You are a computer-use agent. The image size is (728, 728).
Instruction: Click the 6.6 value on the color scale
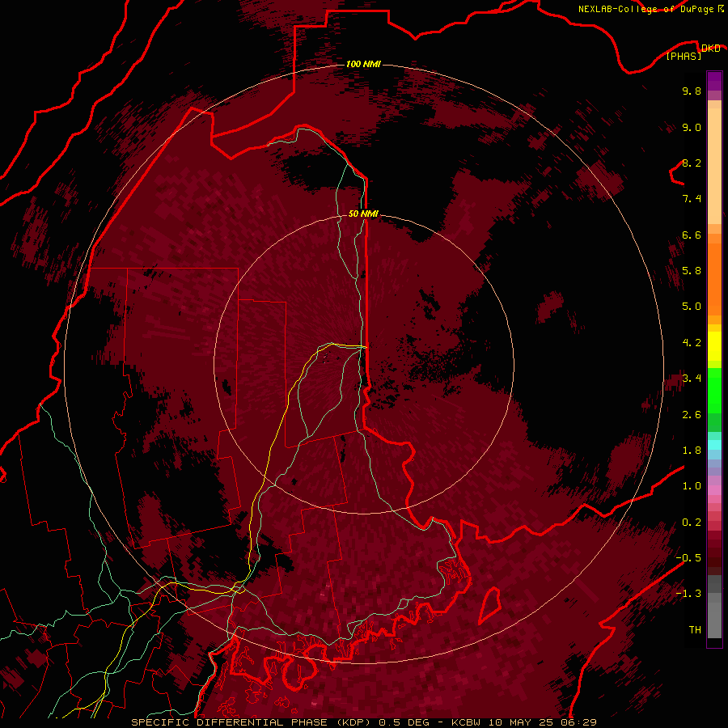692,235
